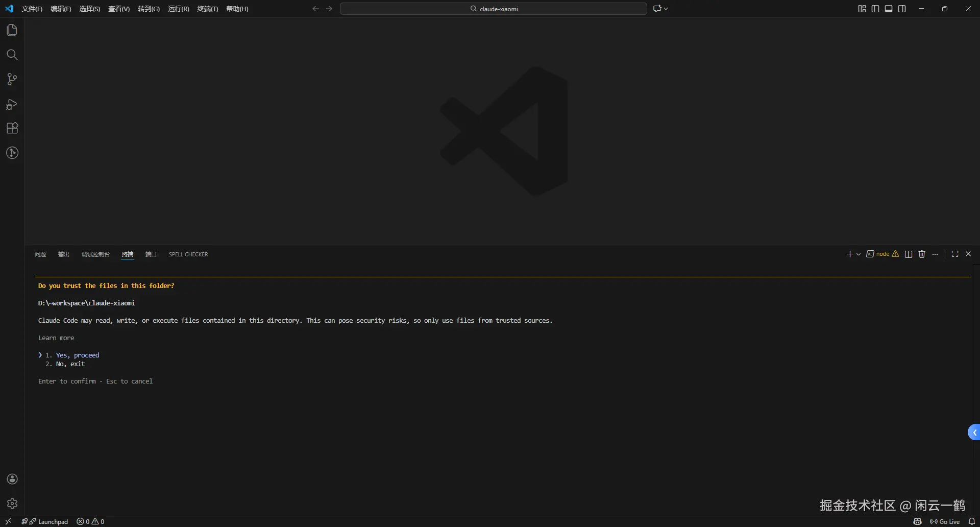This screenshot has height=527, width=980.
Task: Go back with the left navigation arrow
Action: point(315,9)
